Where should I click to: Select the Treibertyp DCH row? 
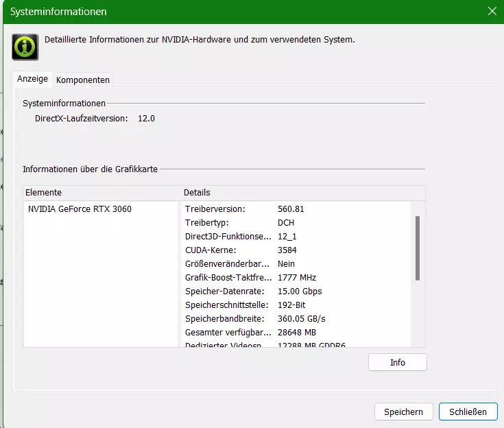tap(296, 223)
